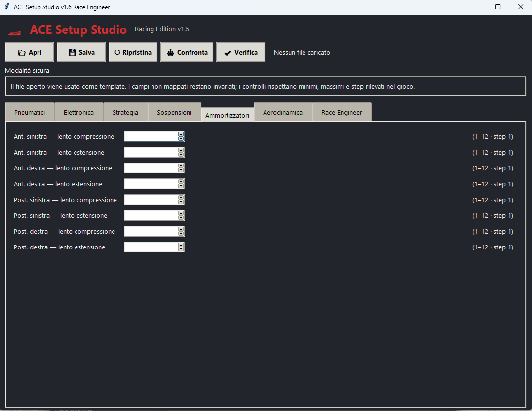Minimize the ACE Setup Studio window

[x=476, y=7]
